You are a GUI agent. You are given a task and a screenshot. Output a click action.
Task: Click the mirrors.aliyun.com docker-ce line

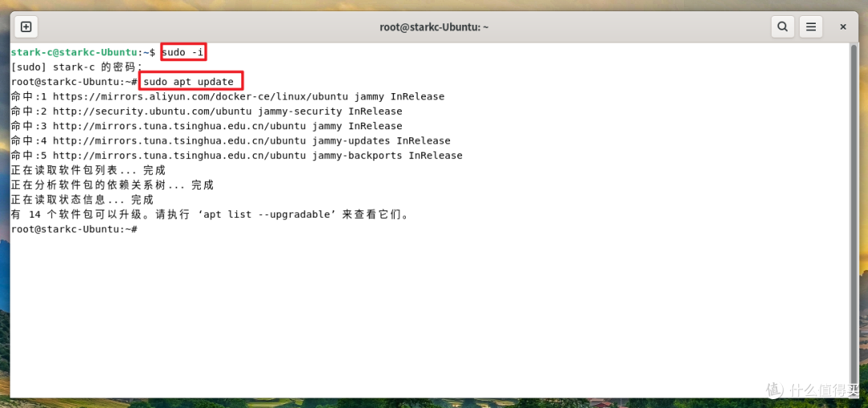click(227, 96)
